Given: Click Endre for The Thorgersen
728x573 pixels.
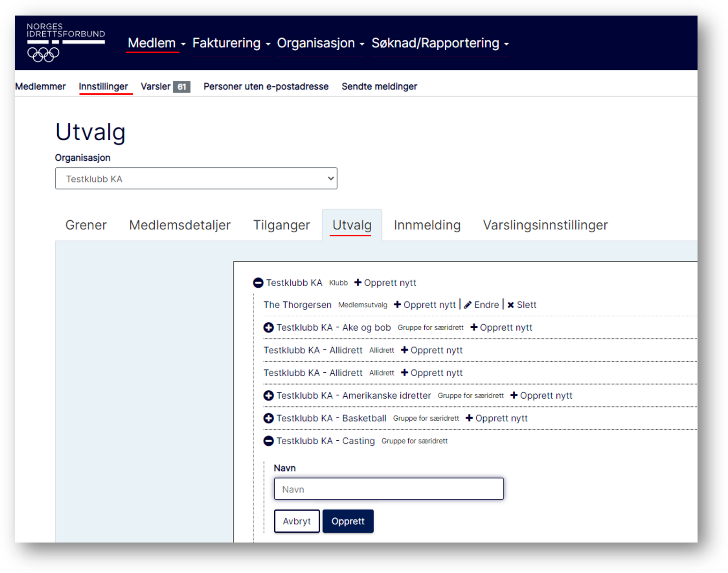Looking at the screenshot, I should pyautogui.click(x=481, y=305).
